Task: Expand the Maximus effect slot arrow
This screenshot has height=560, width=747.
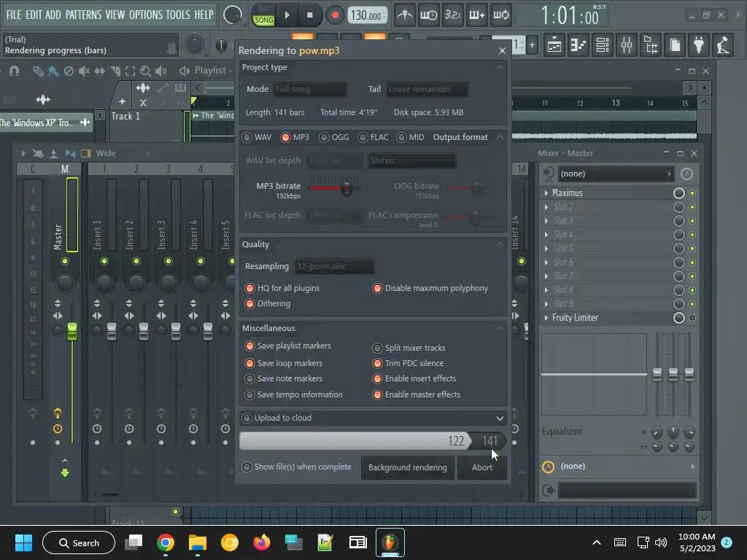Action: pyautogui.click(x=546, y=193)
